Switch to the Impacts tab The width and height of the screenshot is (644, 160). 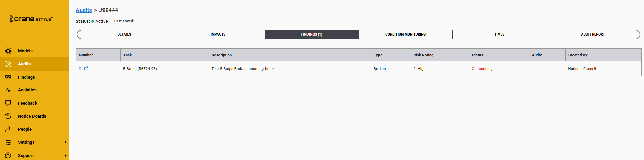(x=218, y=34)
